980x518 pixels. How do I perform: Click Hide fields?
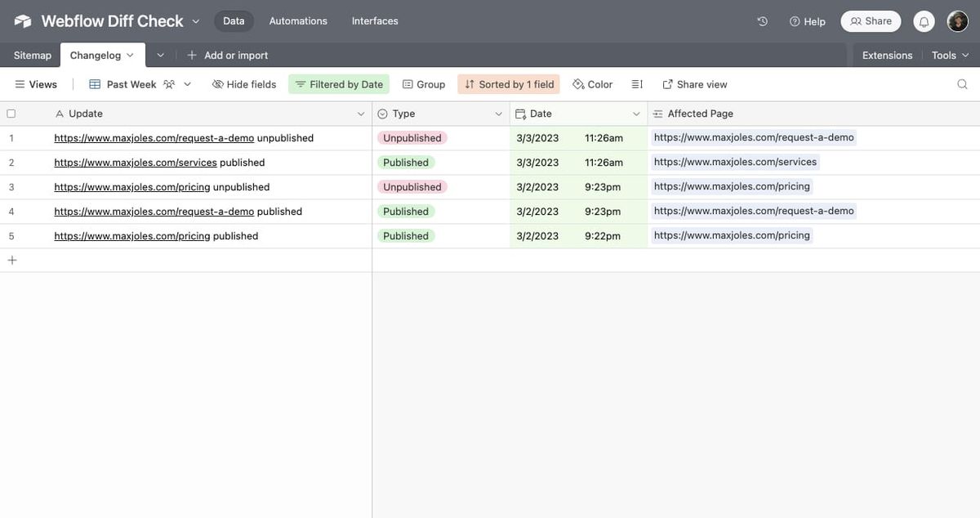coord(244,84)
